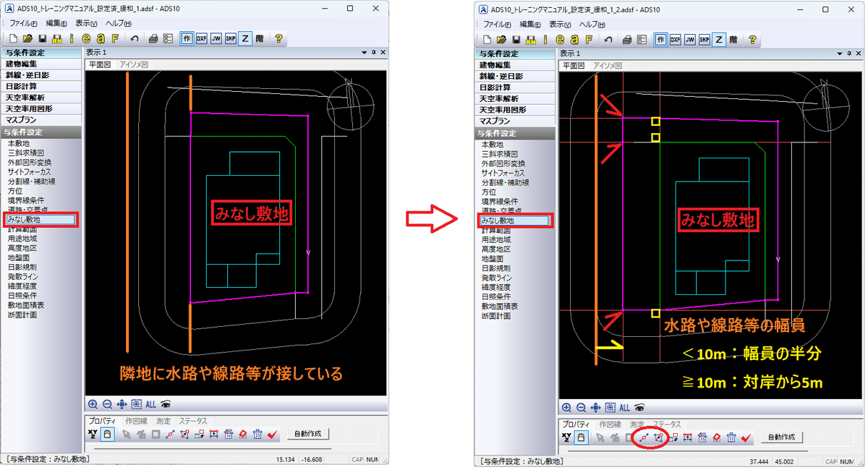Click yellow 'e' icon in 緩和_1.adsf window
Image resolution: width=868 pixels, height=470 pixels.
click(86, 38)
